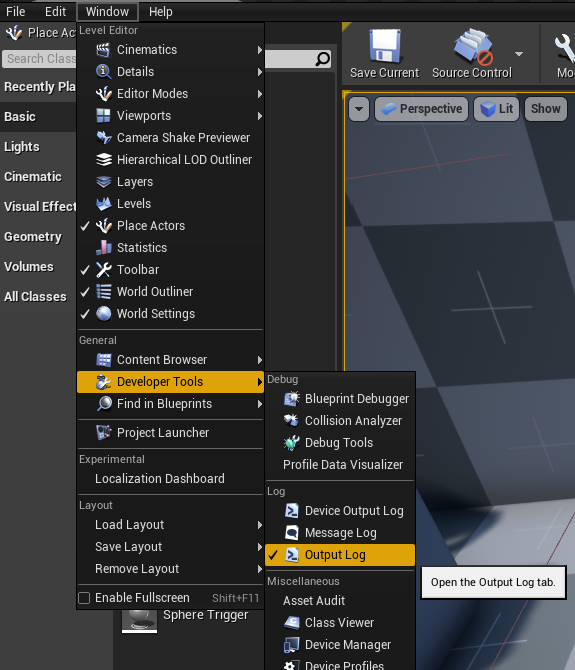Select the Geometry category
Image resolution: width=575 pixels, height=670 pixels.
[38, 237]
